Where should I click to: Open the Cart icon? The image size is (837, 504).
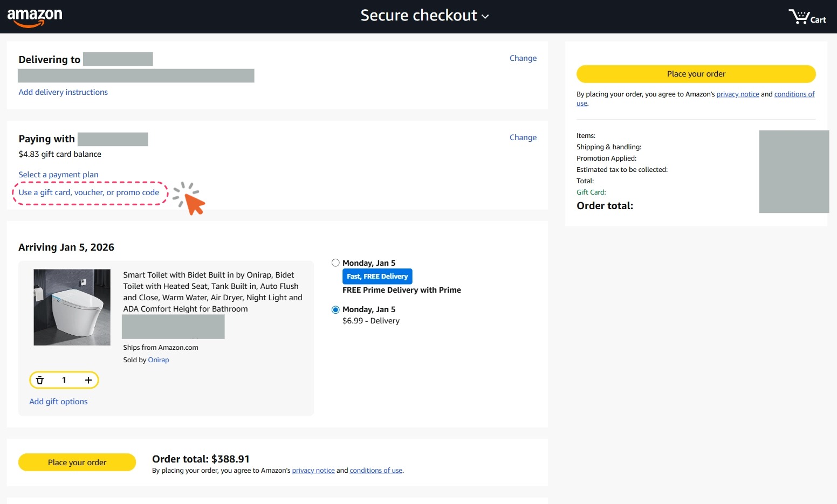(807, 17)
